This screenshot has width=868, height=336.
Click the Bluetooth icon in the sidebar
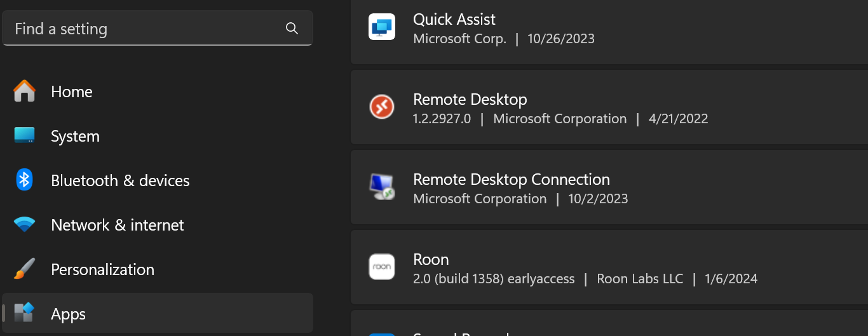point(24,180)
